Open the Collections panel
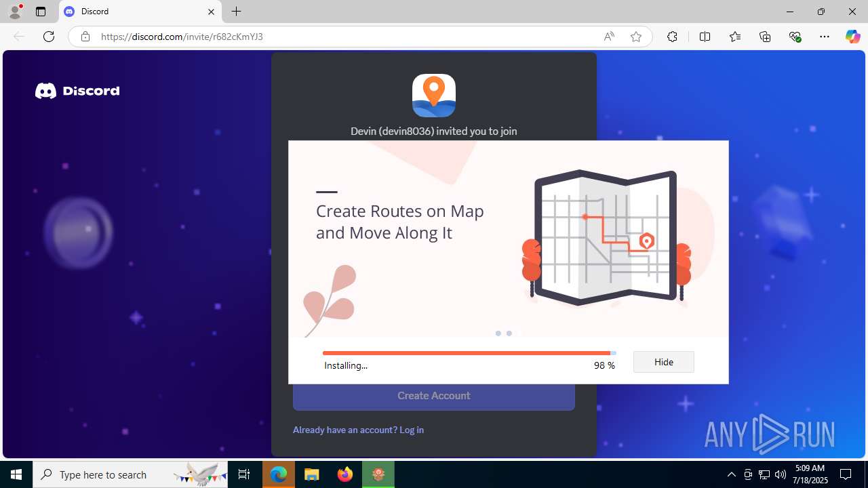The image size is (868, 488). [x=765, y=37]
